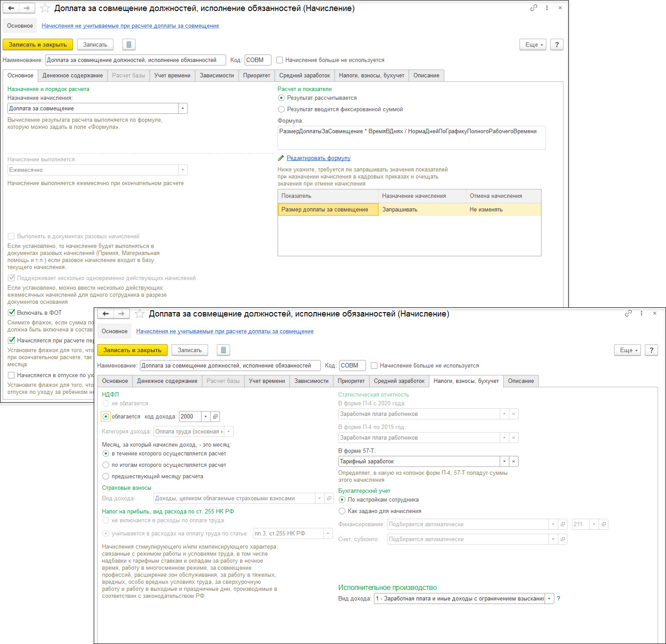Select По настройкам сотрудника radio button

pos(342,499)
